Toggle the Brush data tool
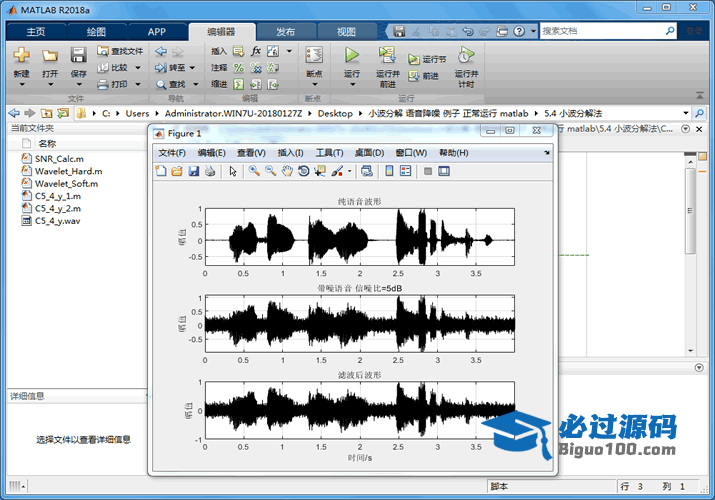 click(x=337, y=171)
